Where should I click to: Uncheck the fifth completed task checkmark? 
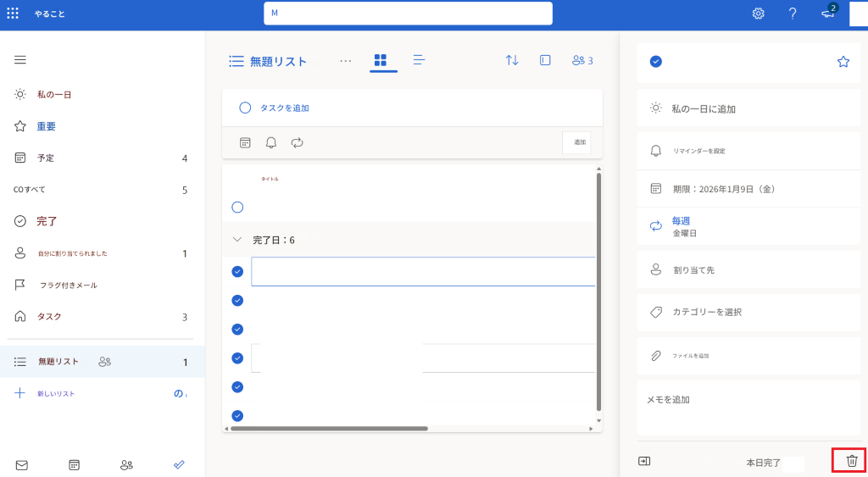coord(237,387)
